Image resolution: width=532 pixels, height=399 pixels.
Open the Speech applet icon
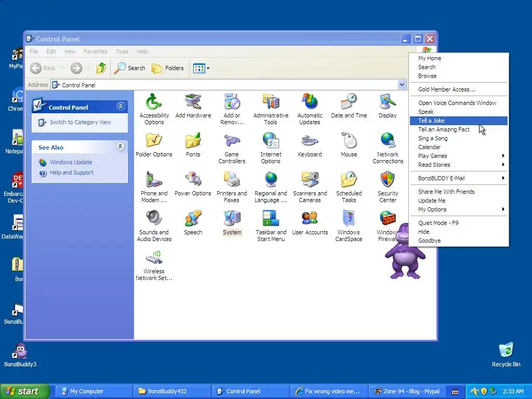[x=193, y=222]
